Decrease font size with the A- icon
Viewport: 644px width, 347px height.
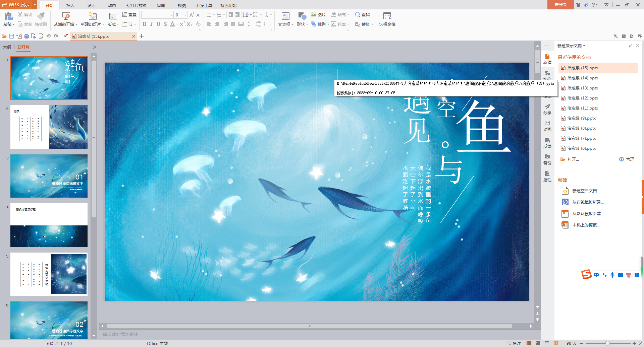pyautogui.click(x=198, y=15)
